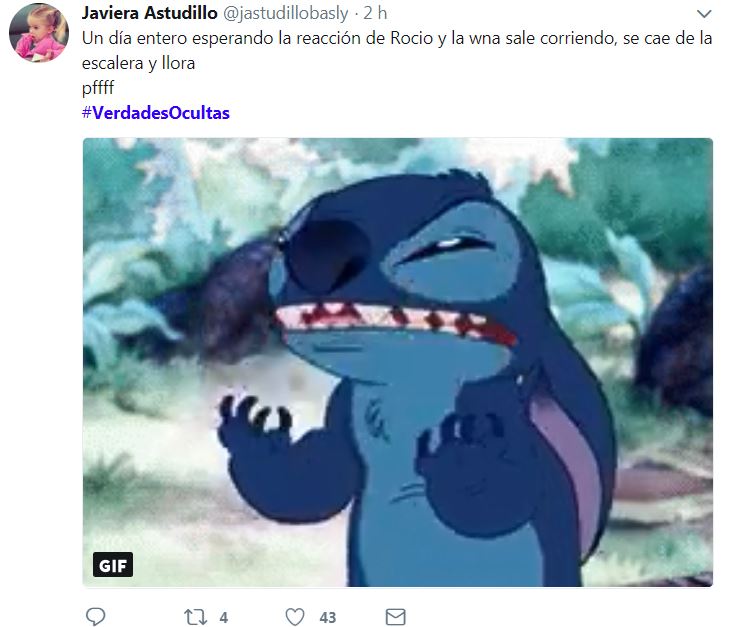
Task: Click the 'pffff' text line
Action: coord(98,88)
